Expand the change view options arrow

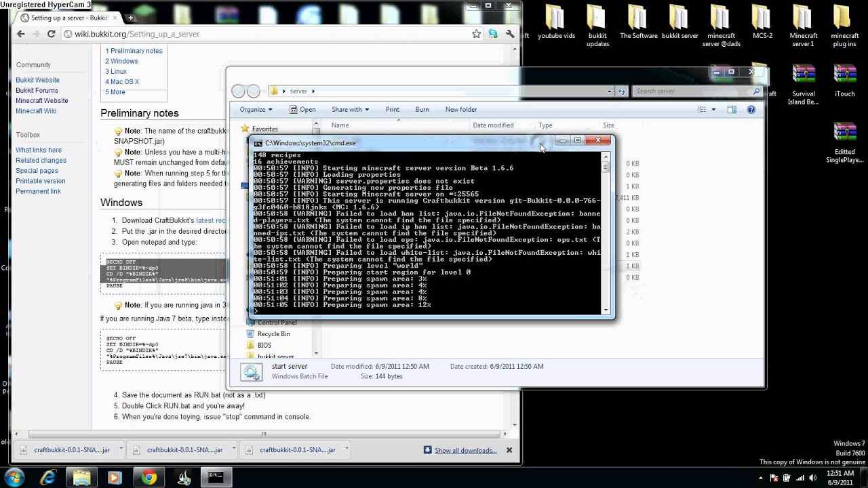point(713,109)
